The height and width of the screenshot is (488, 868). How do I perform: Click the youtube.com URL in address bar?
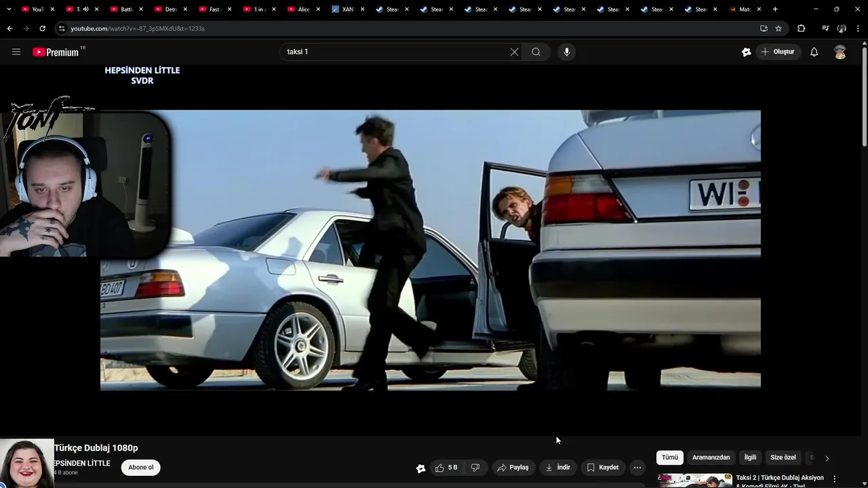[138, 28]
